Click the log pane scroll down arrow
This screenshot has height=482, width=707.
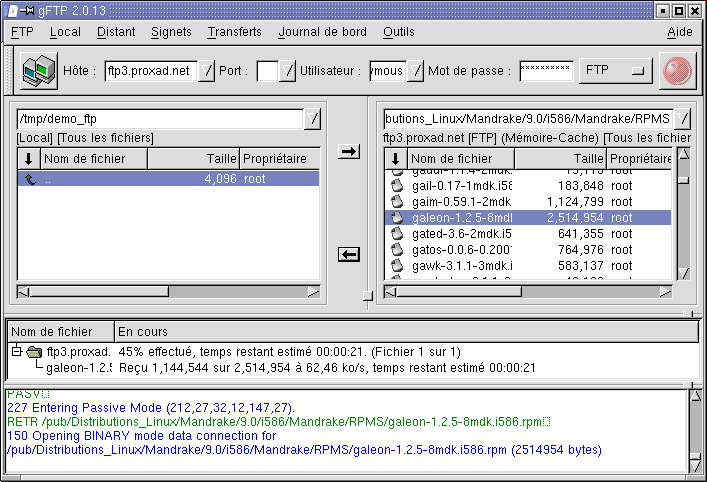coord(696,466)
